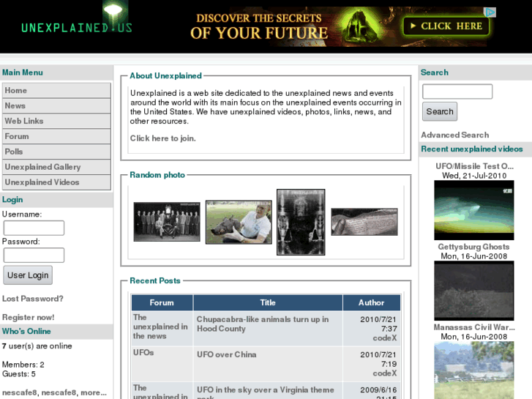The image size is (532, 399).
Task: Open The unexplained in the news forum, Chupacabra row
Action: (x=160, y=327)
